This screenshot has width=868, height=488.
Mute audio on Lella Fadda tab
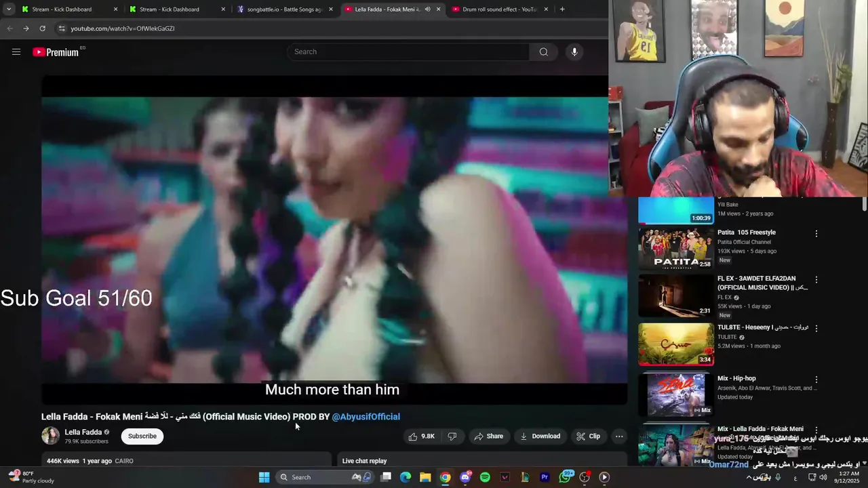point(427,9)
